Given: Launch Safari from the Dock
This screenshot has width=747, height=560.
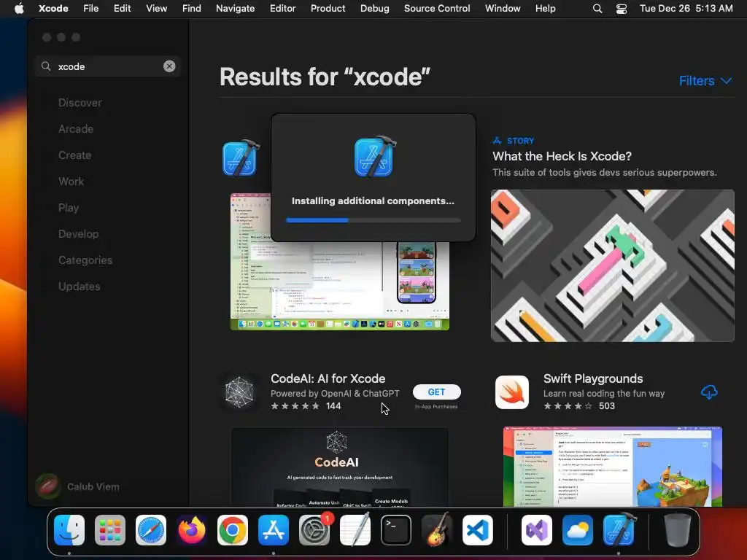Looking at the screenshot, I should coord(151,530).
